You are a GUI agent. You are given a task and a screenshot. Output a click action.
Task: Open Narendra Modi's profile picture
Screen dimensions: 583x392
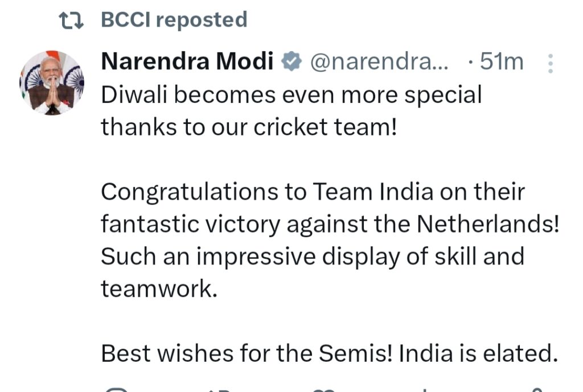click(x=52, y=83)
